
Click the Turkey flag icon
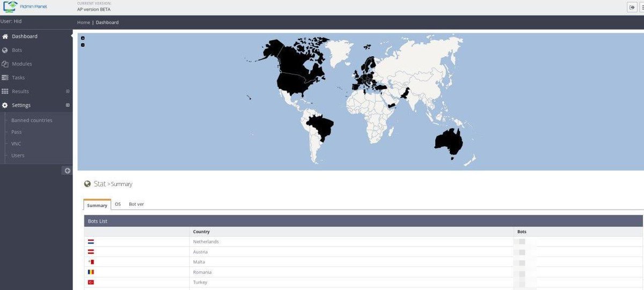coord(91,282)
